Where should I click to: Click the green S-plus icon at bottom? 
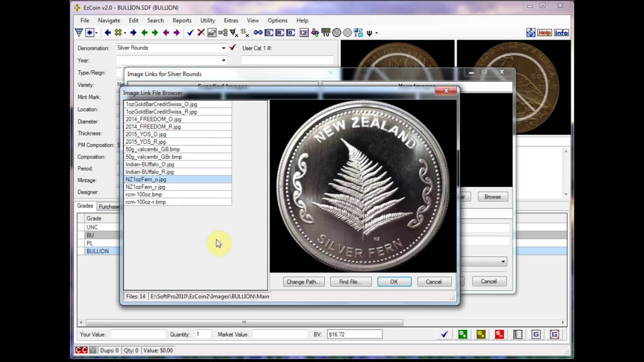click(462, 334)
